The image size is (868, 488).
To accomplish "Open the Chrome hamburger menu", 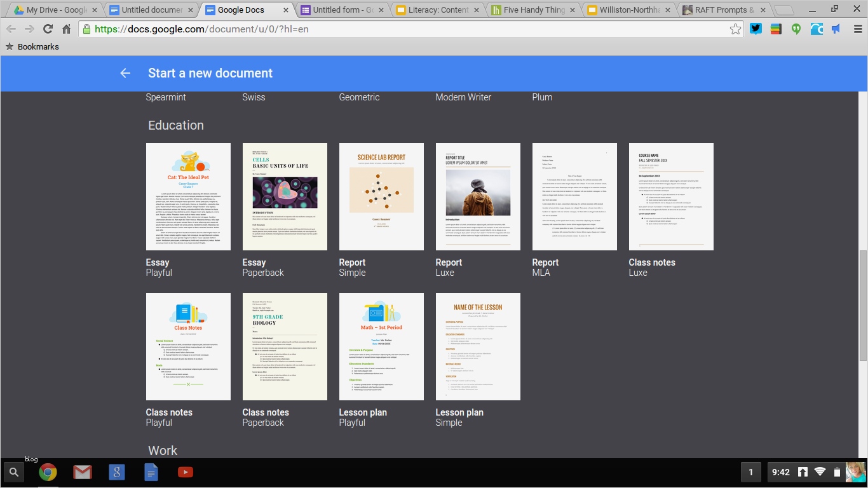I will [x=857, y=29].
